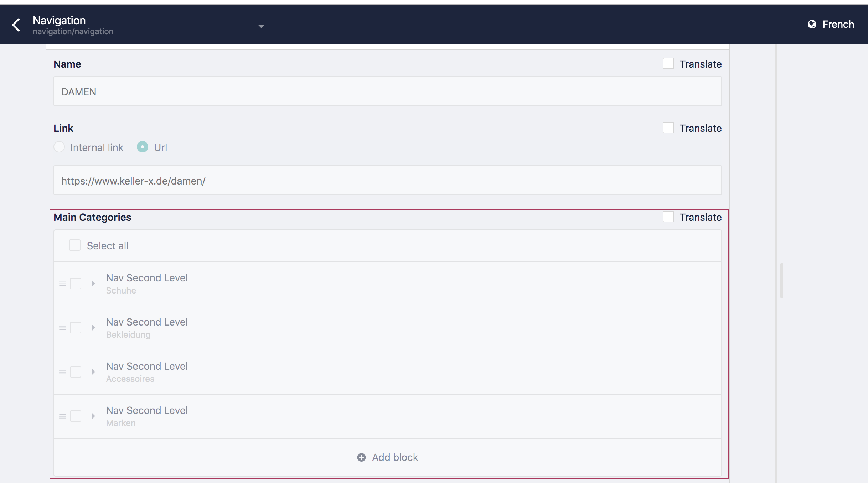Select the Internal link radio button
This screenshot has width=868, height=483.
click(59, 147)
